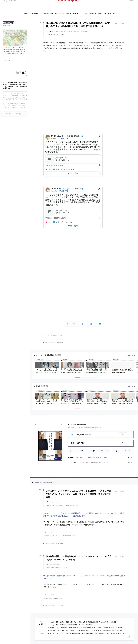Open the jobboard illustration thumbnail
This screenshot has height=644, width=138.
(x=15, y=38)
